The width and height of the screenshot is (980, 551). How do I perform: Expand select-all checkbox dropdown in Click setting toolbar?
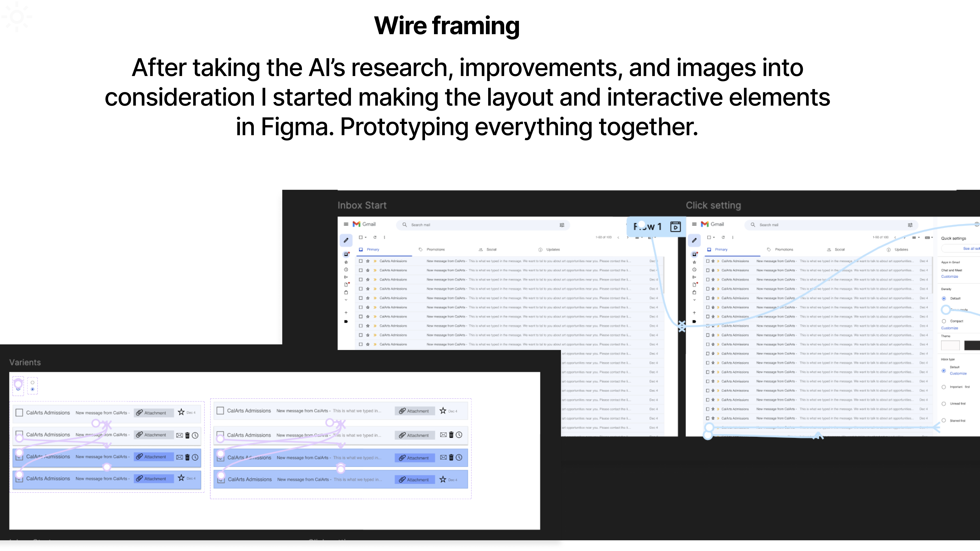(x=714, y=237)
